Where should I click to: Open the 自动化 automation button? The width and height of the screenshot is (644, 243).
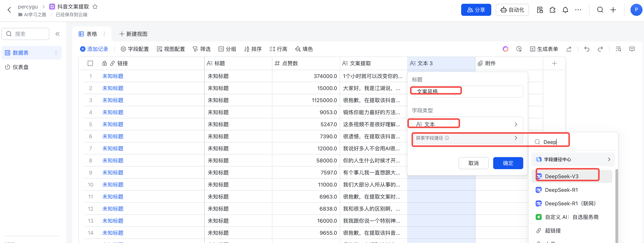(512, 10)
